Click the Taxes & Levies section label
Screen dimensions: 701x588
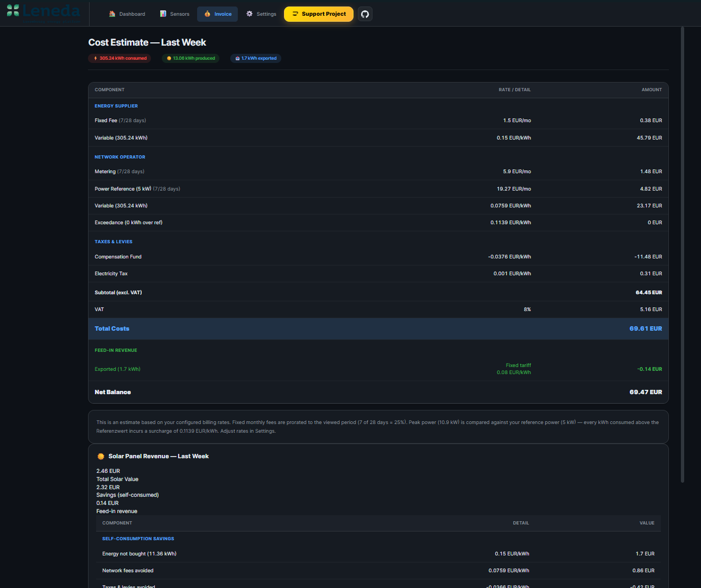point(113,242)
